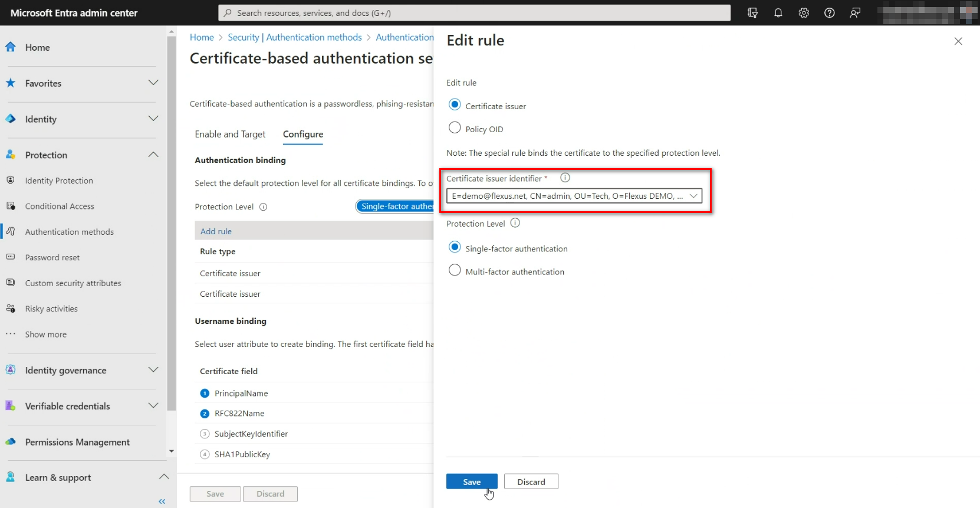980x508 pixels.
Task: Switch to the Enable and Target tab
Action: [x=230, y=134]
